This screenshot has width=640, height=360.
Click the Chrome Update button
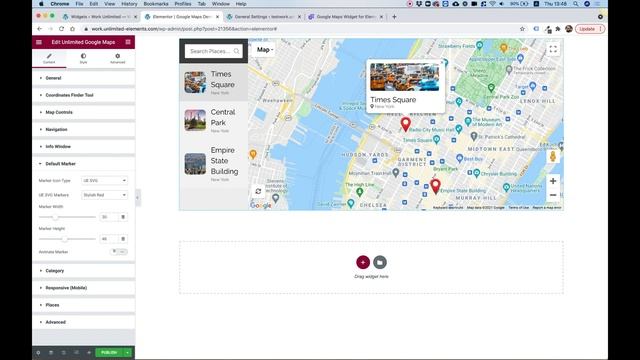(590, 29)
